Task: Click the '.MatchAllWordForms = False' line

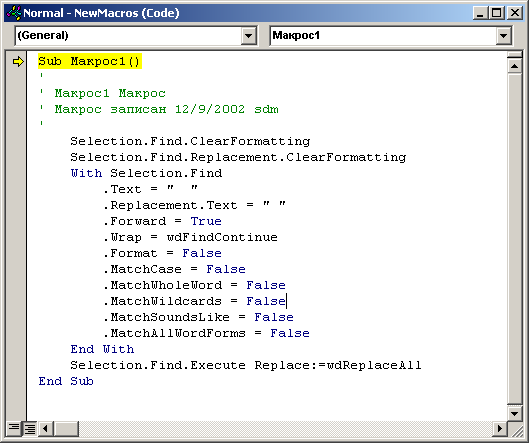Action: (x=206, y=333)
